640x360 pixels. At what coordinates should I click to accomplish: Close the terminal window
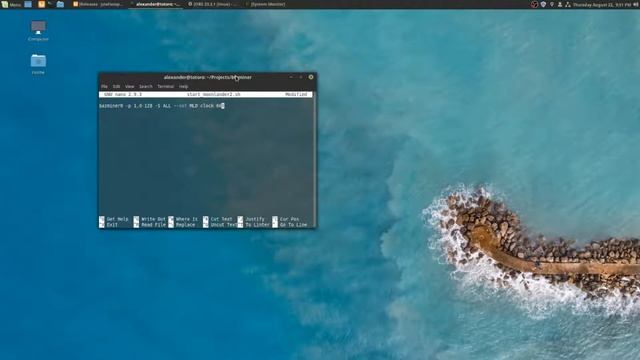[x=311, y=77]
